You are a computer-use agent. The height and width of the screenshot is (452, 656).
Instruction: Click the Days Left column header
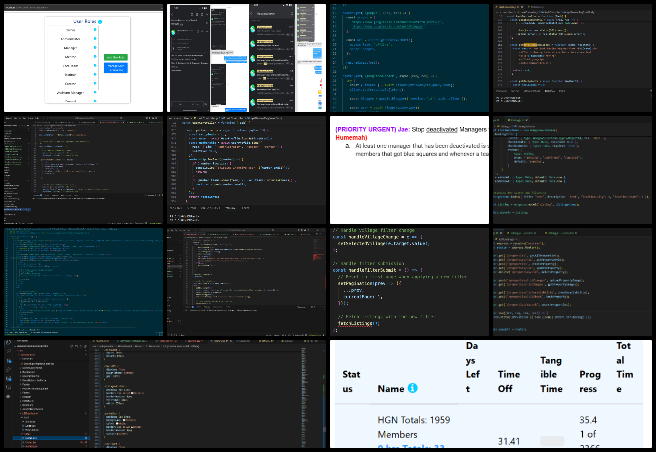coord(472,367)
